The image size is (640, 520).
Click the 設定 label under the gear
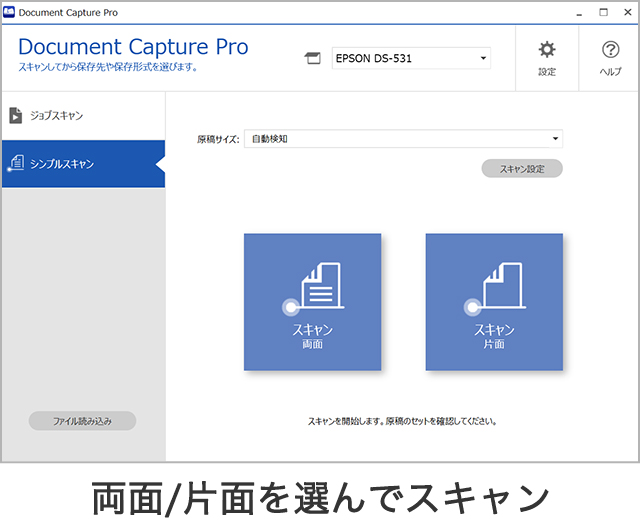tap(547, 72)
